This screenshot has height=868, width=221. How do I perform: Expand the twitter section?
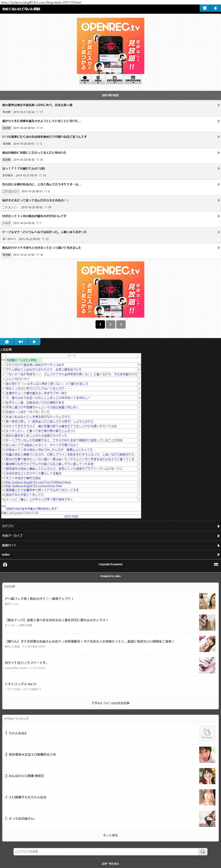111,555
